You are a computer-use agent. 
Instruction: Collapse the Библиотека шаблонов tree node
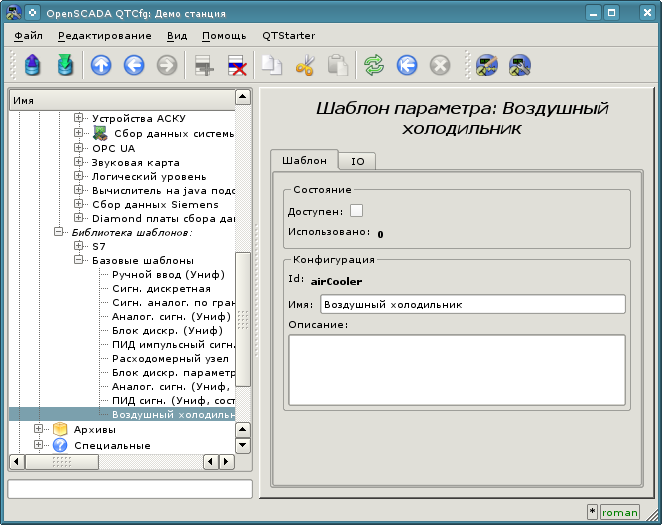pos(59,232)
